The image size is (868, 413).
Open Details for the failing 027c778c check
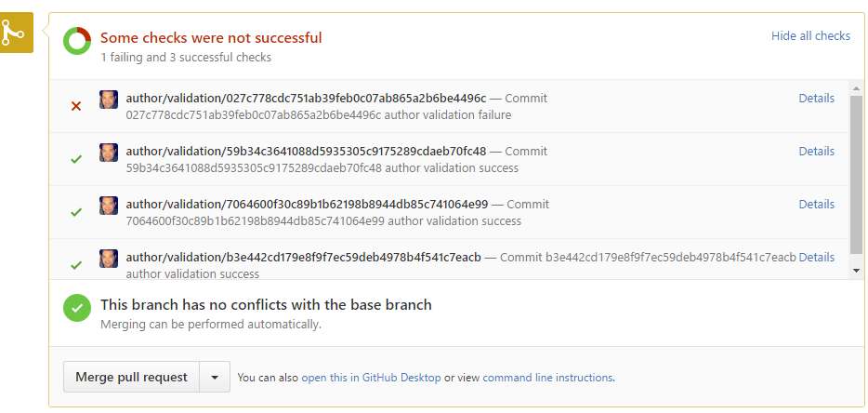pyautogui.click(x=816, y=99)
